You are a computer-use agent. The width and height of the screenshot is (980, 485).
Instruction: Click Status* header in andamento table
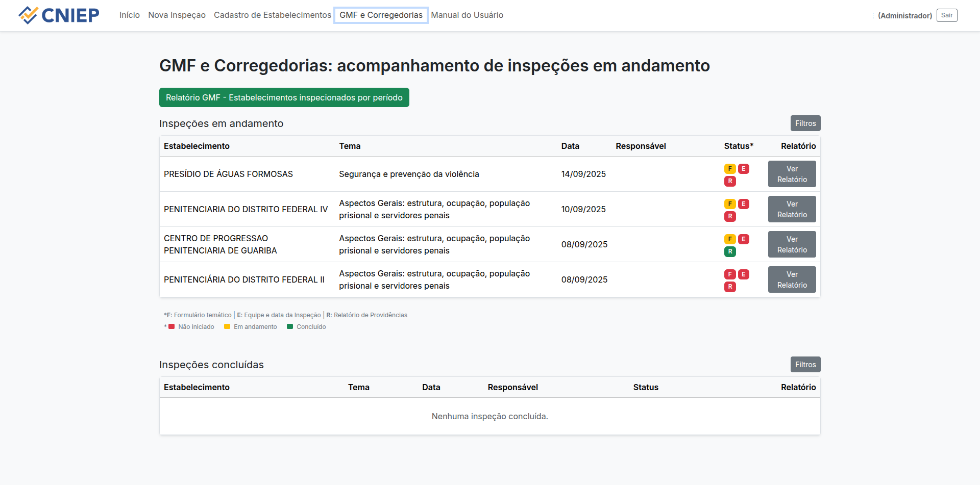(739, 146)
